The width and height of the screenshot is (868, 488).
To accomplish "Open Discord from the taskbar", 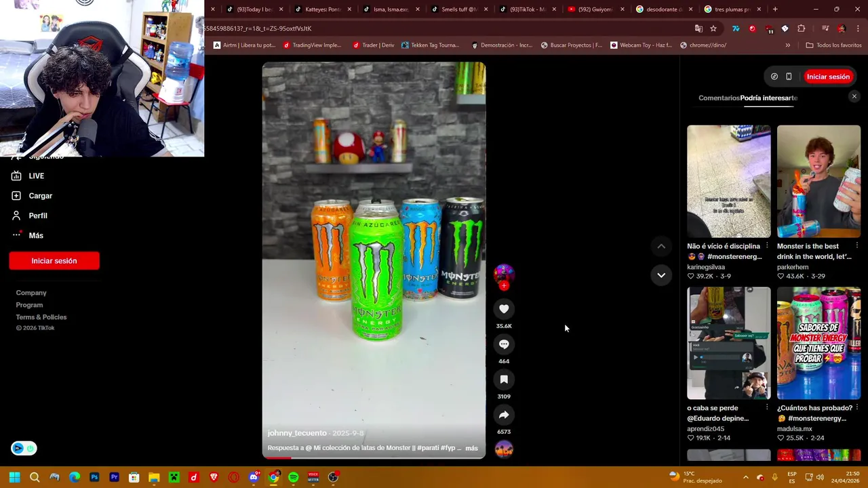I will point(254,477).
